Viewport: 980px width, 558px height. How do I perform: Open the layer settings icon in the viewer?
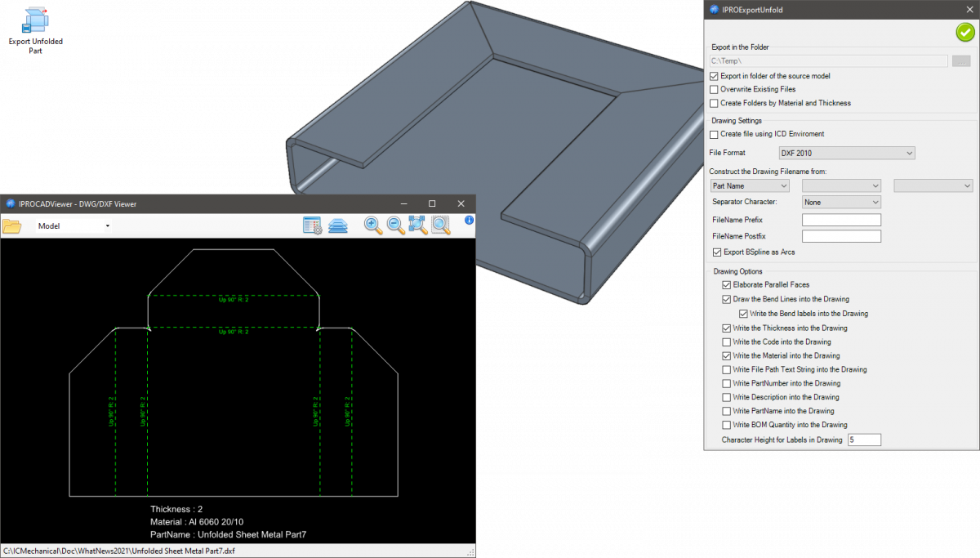point(312,225)
